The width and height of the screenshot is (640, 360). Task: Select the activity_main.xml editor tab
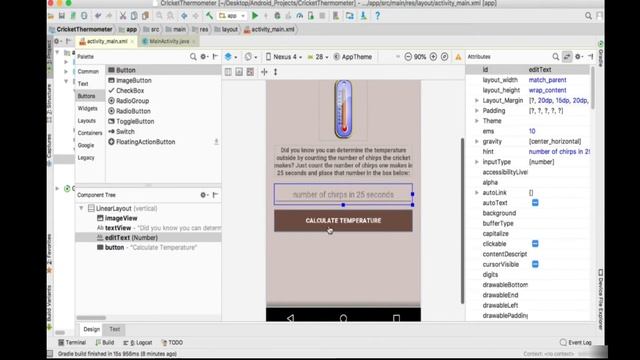point(107,41)
